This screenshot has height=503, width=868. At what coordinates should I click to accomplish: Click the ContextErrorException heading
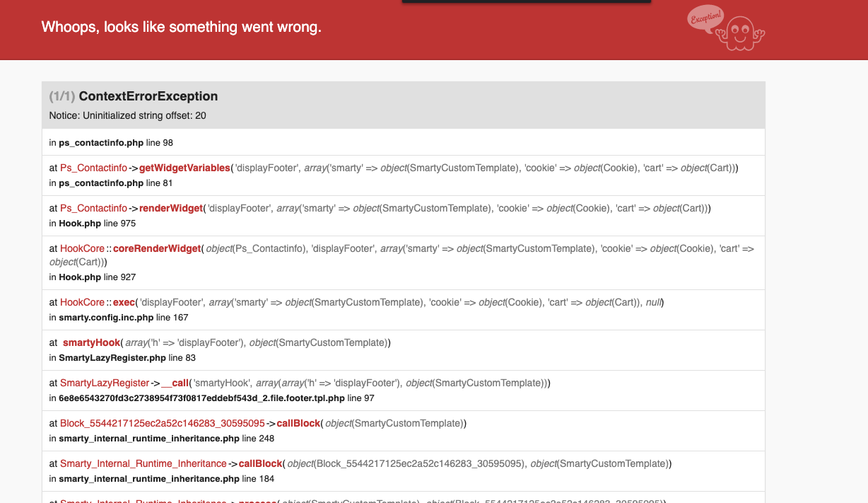(148, 96)
